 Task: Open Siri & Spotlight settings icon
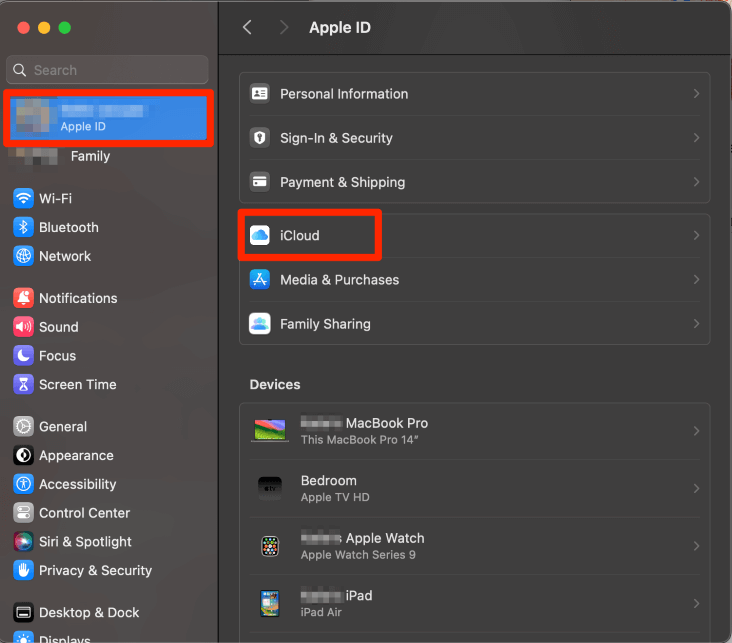click(24, 541)
